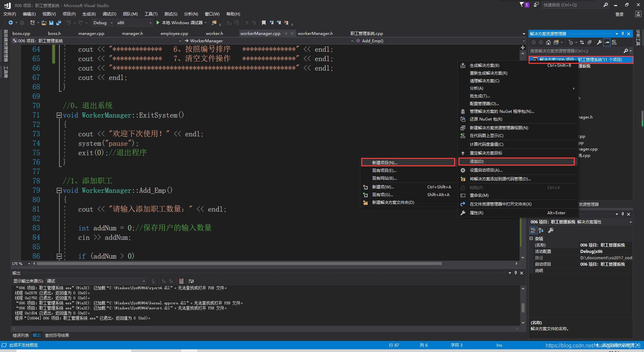Open the 文件(F) menu

point(10,14)
